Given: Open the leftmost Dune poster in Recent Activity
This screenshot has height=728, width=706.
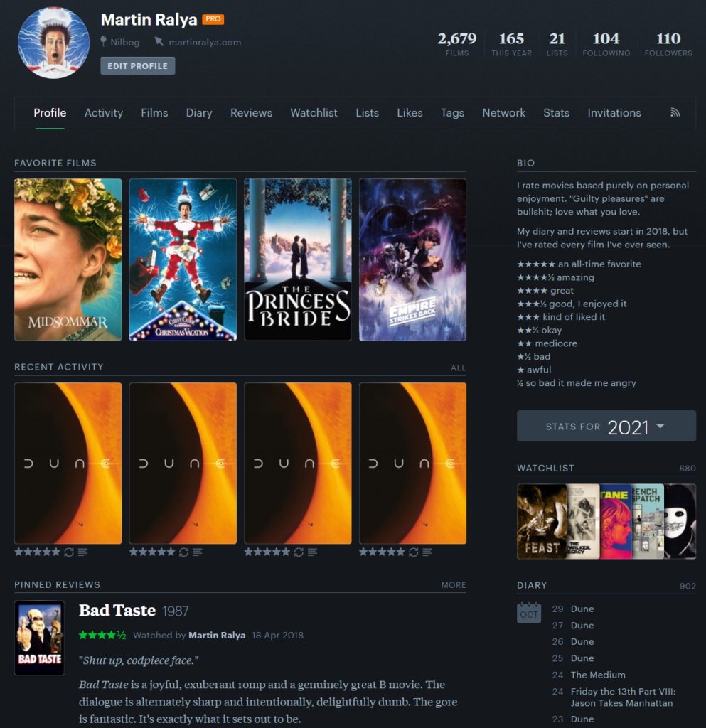Looking at the screenshot, I should [68, 463].
